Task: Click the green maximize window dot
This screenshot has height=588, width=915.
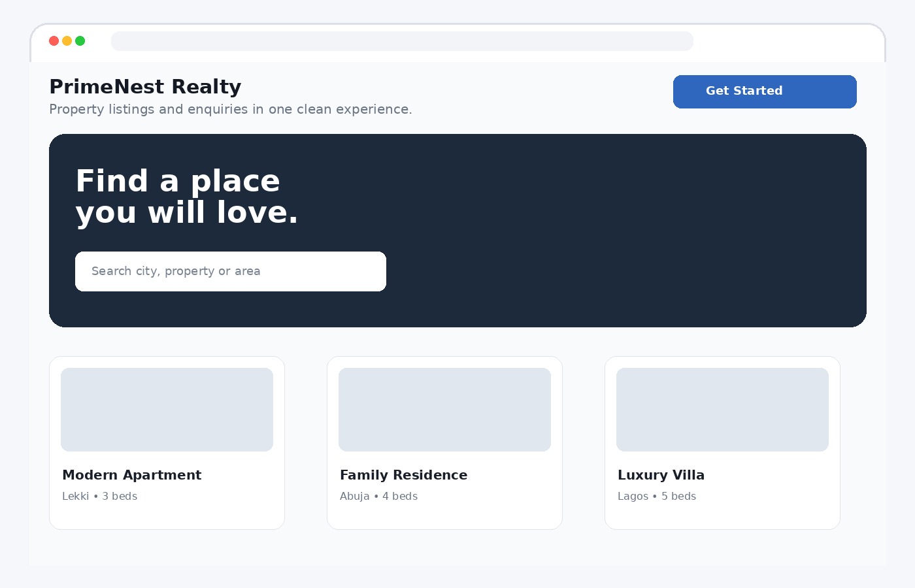Action: 80,41
